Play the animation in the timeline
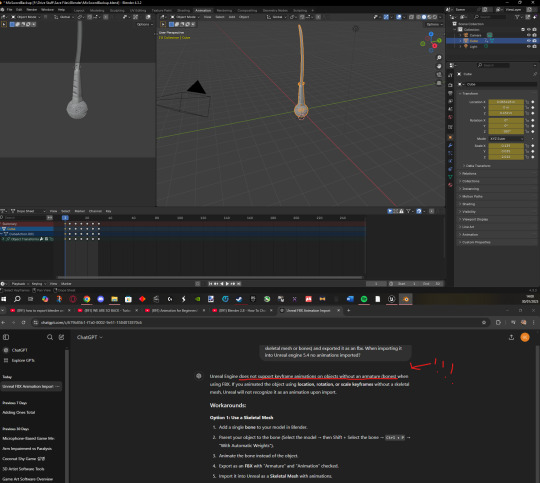The height and width of the screenshot is (483, 540). click(227, 284)
